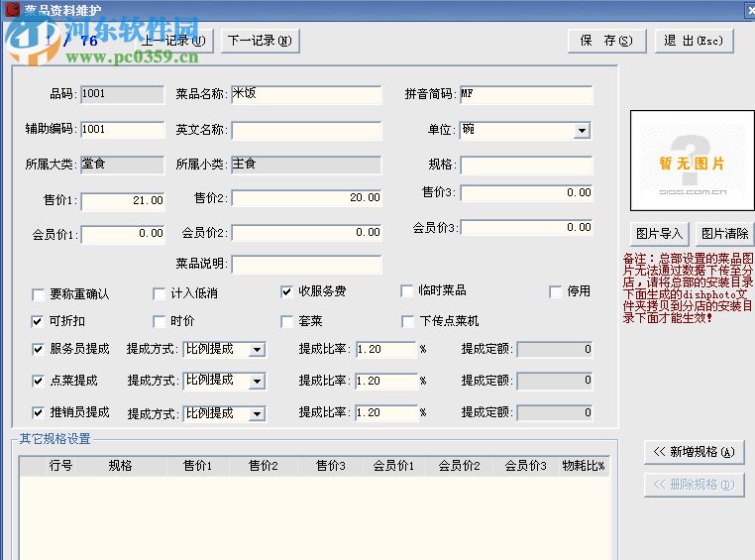Enable the 下传点菜机 checkbox

click(408, 322)
